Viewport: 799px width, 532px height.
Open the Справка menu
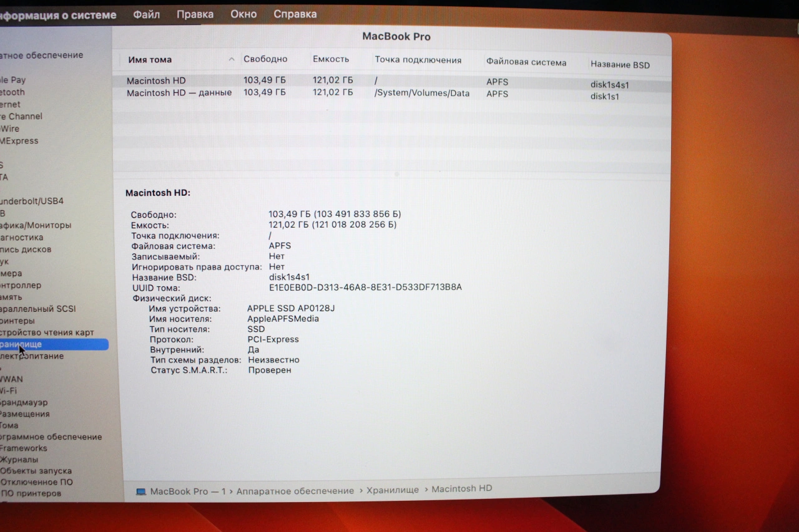click(x=295, y=14)
